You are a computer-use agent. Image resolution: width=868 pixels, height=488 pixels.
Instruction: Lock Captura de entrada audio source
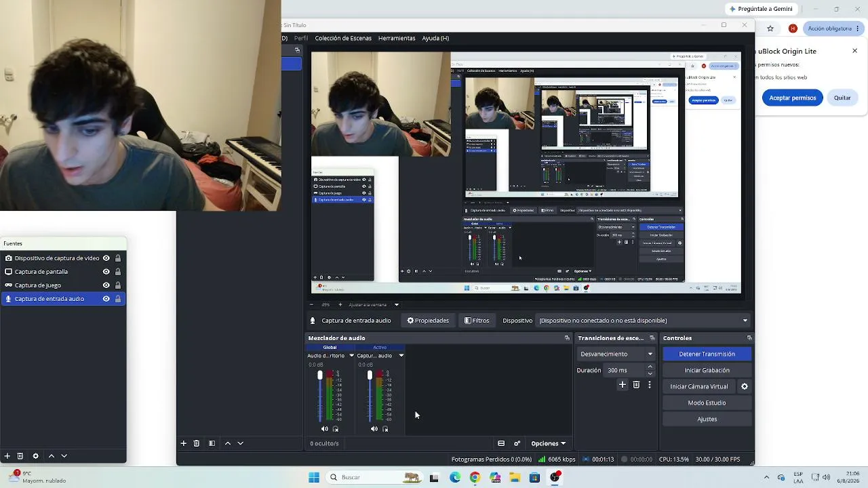(118, 299)
